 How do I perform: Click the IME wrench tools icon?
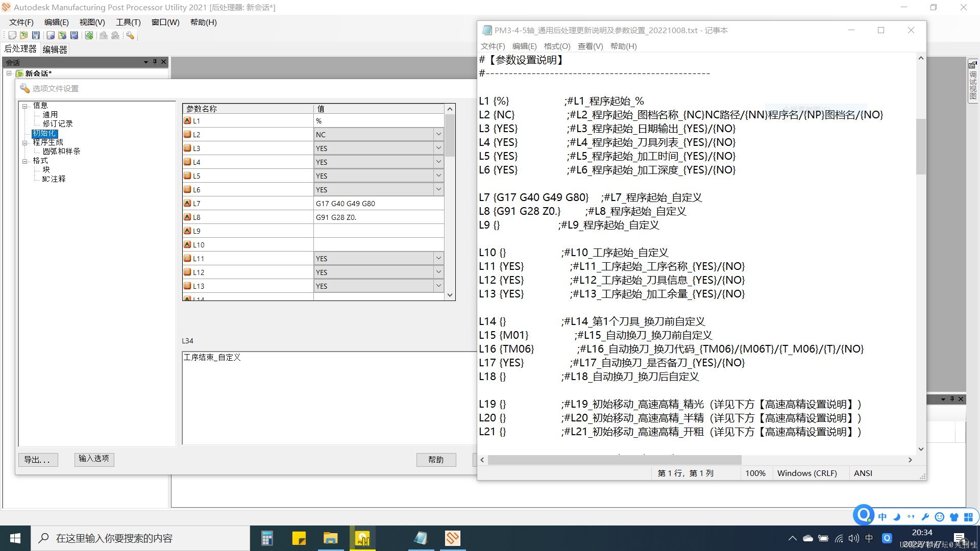925,517
